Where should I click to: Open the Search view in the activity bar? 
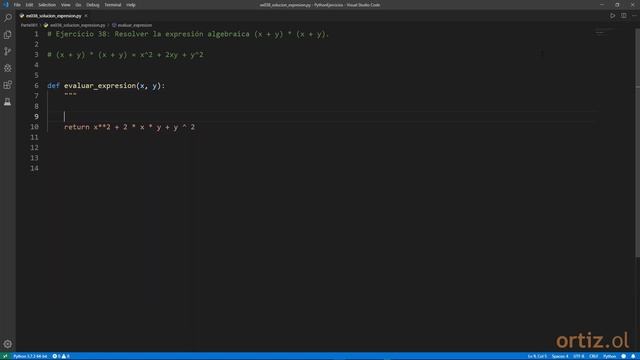[x=8, y=18]
